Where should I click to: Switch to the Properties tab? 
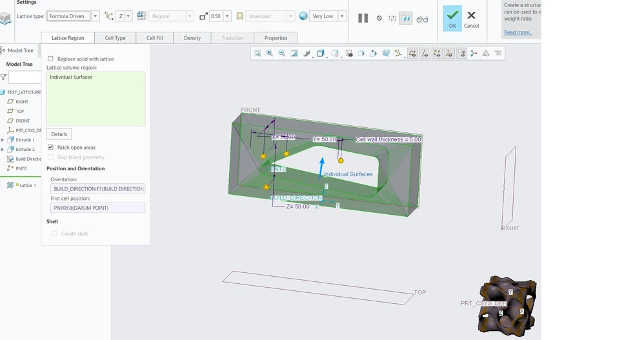point(276,38)
